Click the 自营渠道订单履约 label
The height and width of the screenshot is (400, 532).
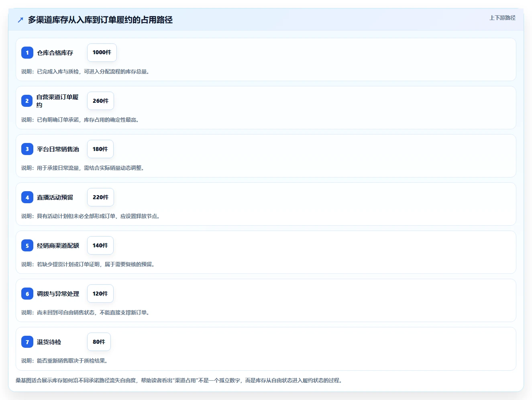57,101
